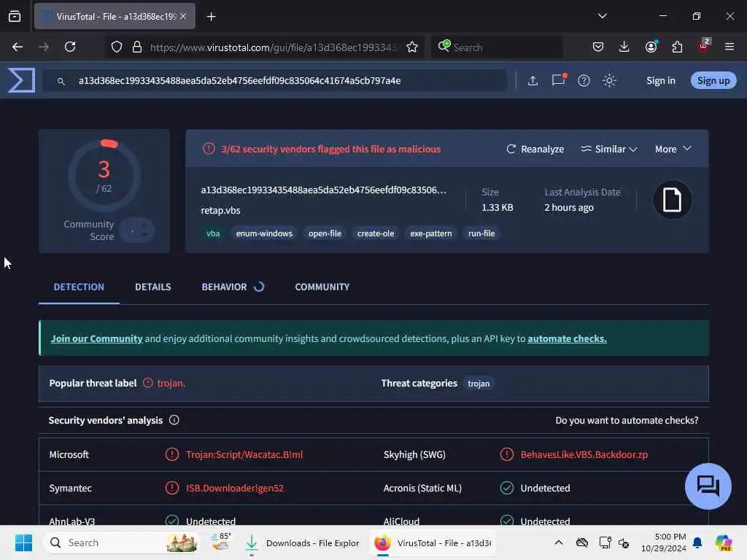Click the open-file tag
The height and width of the screenshot is (560, 747).
point(325,233)
